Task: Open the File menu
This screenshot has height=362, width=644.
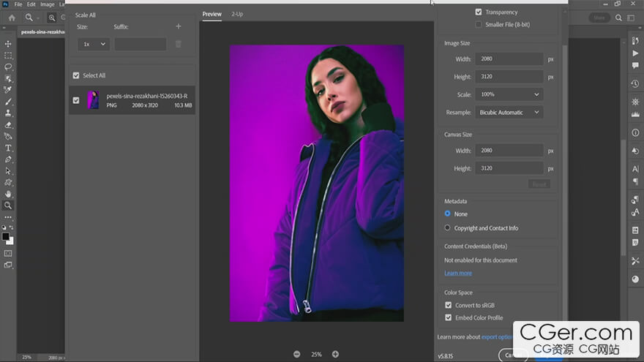Action: click(18, 4)
